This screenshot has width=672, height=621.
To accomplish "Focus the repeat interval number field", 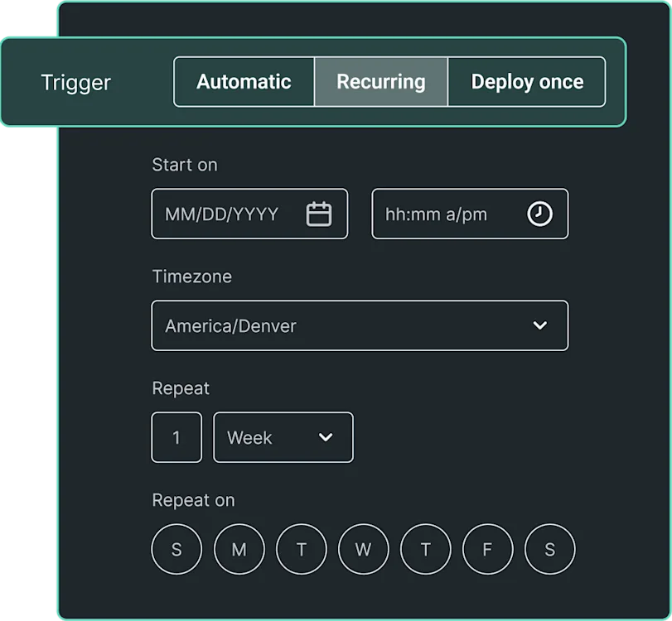I will click(x=176, y=437).
